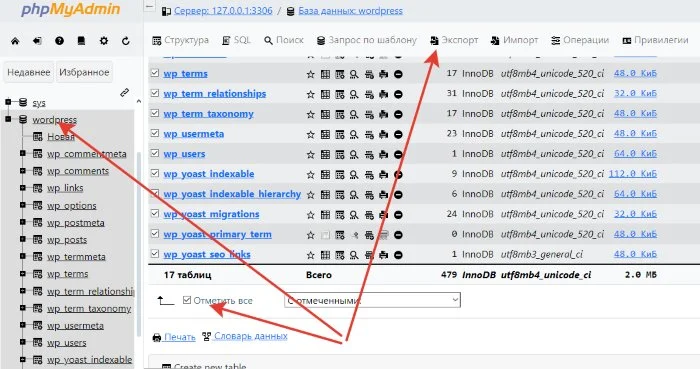Viewport: 700px width, 369px height.
Task: Click the reload navigation panel icon
Action: tap(125, 41)
